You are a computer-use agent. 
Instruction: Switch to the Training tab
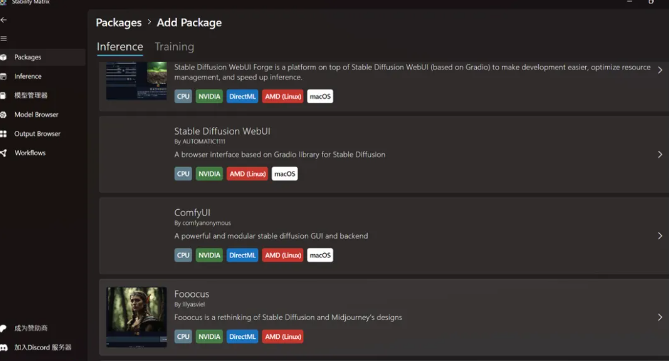pyautogui.click(x=174, y=47)
